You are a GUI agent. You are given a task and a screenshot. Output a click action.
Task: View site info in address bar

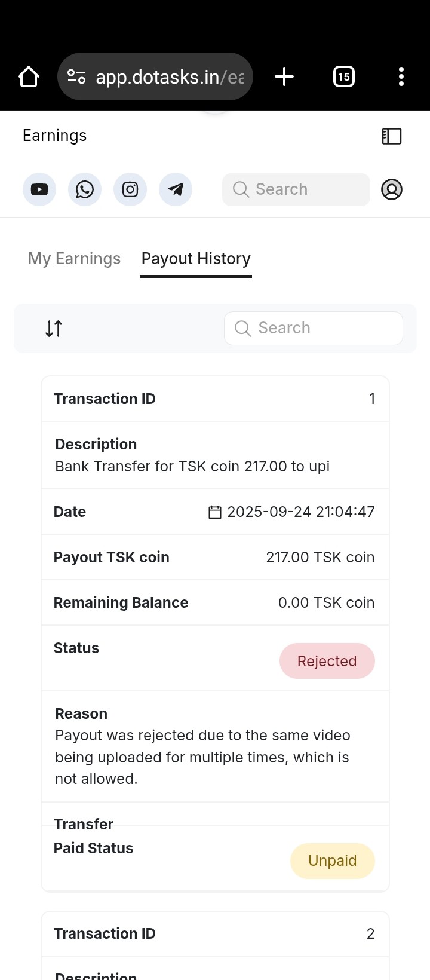[x=76, y=76]
